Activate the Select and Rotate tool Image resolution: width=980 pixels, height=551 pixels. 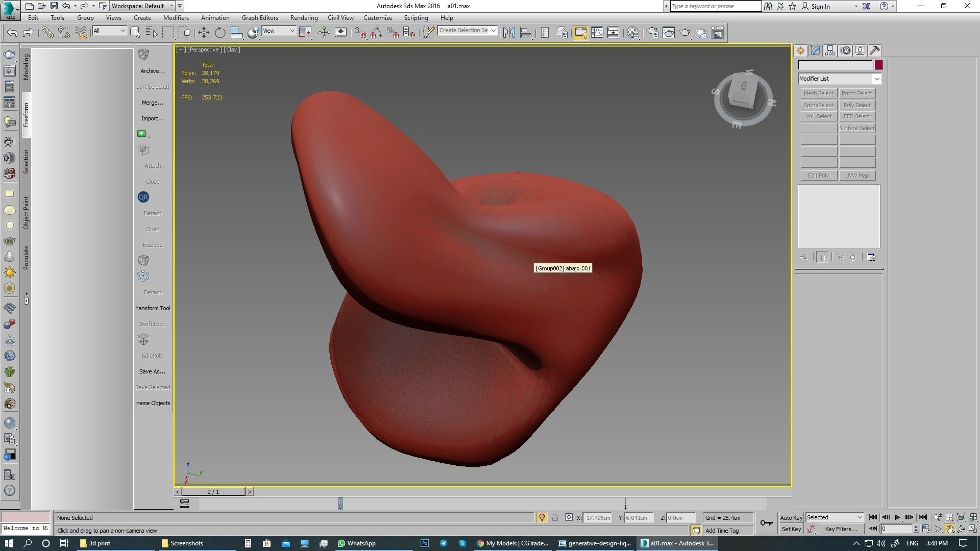tap(220, 33)
